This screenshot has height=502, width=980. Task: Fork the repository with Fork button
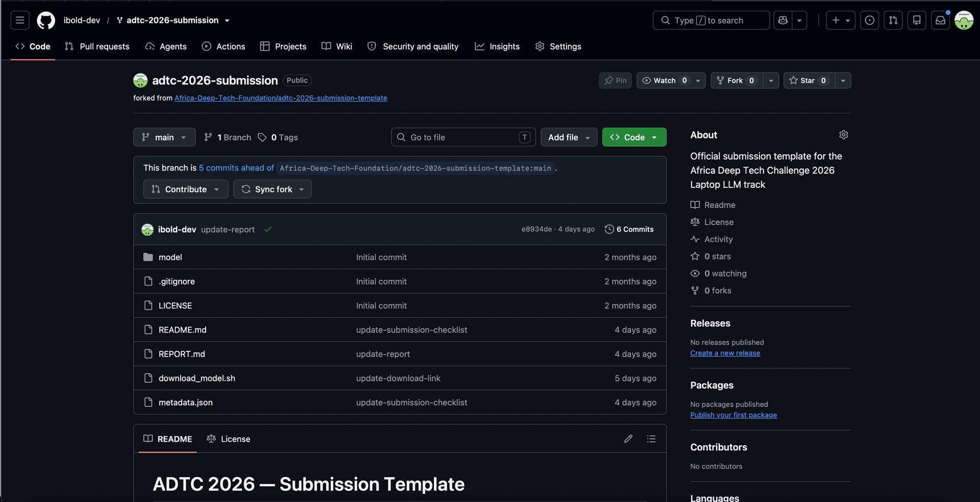click(737, 80)
